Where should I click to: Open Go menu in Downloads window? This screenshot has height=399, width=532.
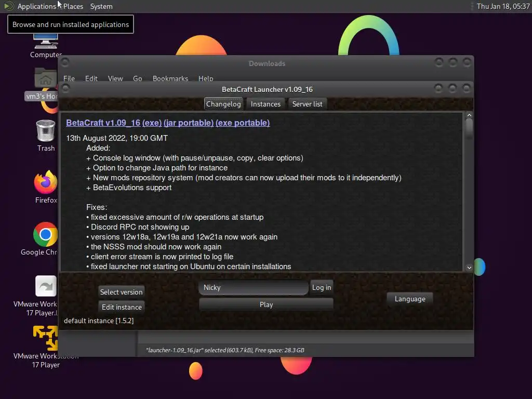coord(137,78)
